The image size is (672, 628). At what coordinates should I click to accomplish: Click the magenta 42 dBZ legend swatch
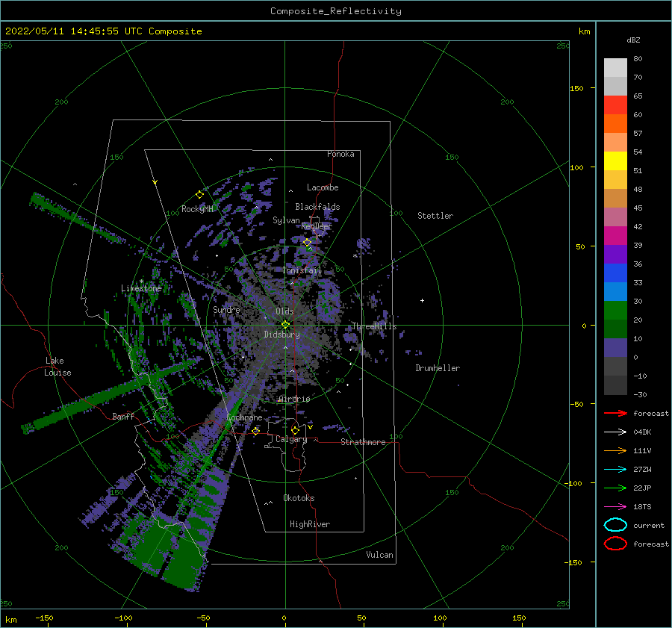coord(615,235)
